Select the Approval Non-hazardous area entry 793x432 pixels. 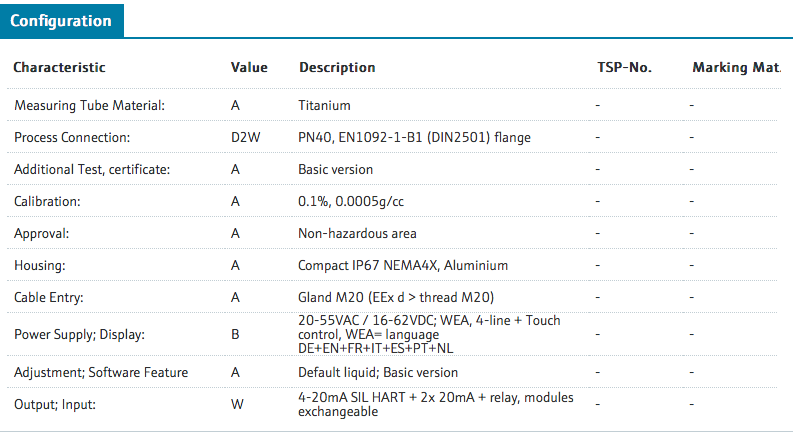357,233
